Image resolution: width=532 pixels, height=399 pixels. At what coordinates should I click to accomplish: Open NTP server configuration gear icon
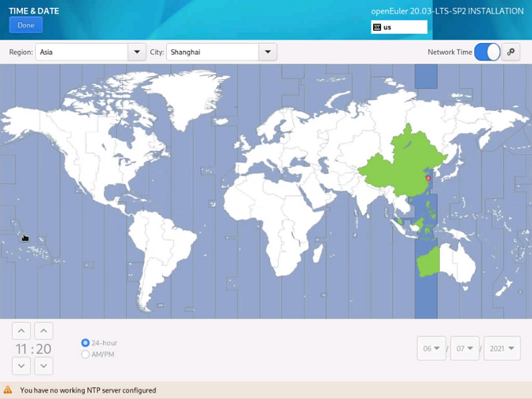(511, 52)
